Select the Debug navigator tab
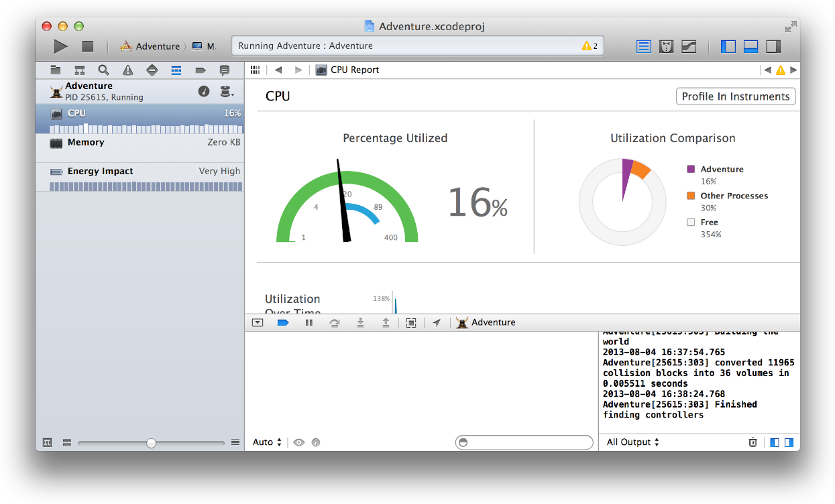 176,70
